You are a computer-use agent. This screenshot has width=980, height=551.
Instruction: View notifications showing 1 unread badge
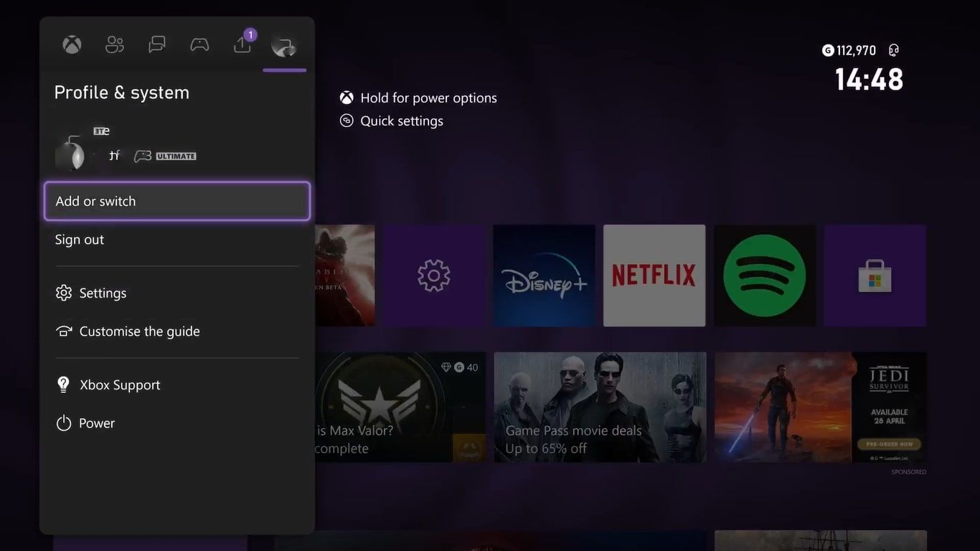click(242, 44)
